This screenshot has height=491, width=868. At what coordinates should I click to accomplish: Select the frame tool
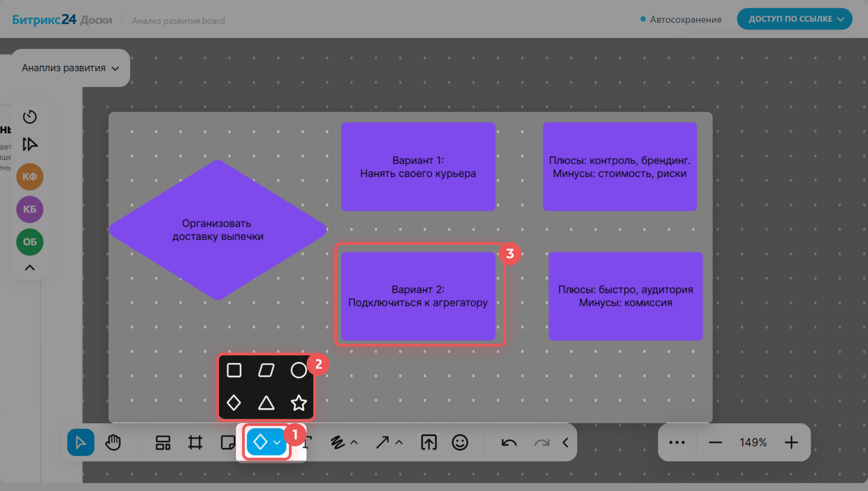[195, 442]
